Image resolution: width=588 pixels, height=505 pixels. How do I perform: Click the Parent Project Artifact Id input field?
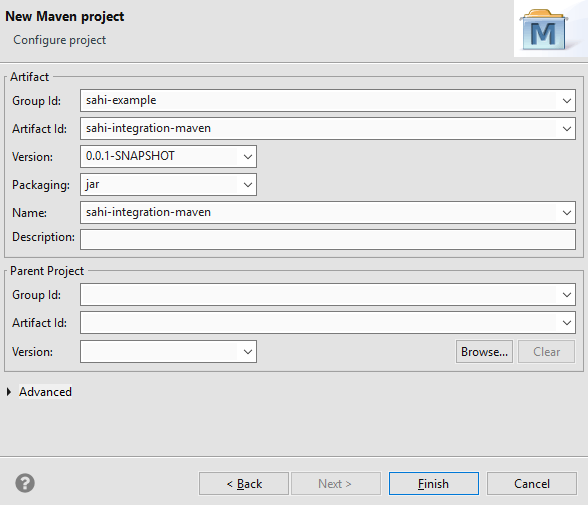(319, 323)
